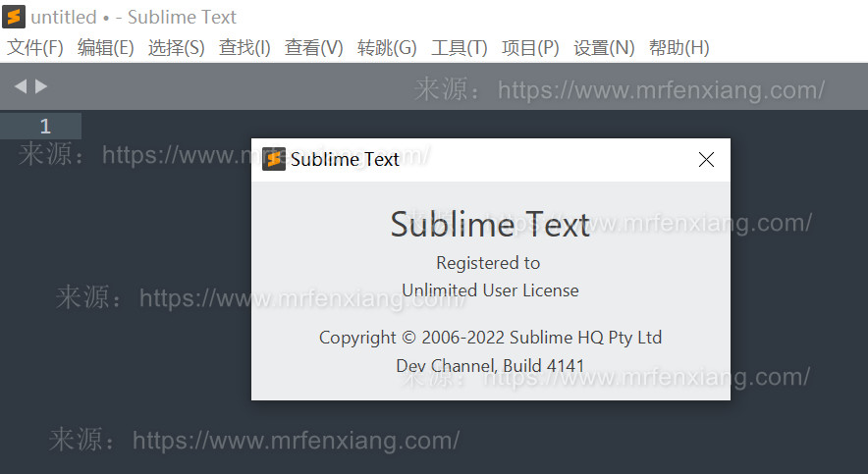Click the Dev Channel, Build 4141 text
The height and width of the screenshot is (474, 868).
coord(490,365)
